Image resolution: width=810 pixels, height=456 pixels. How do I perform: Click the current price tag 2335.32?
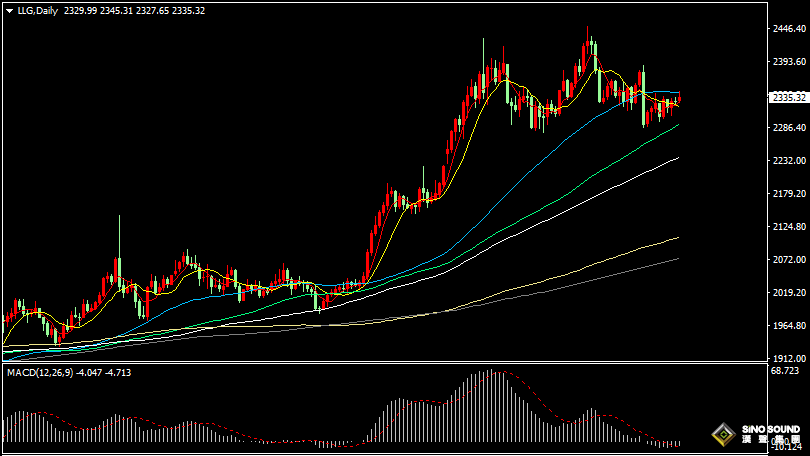(x=788, y=97)
